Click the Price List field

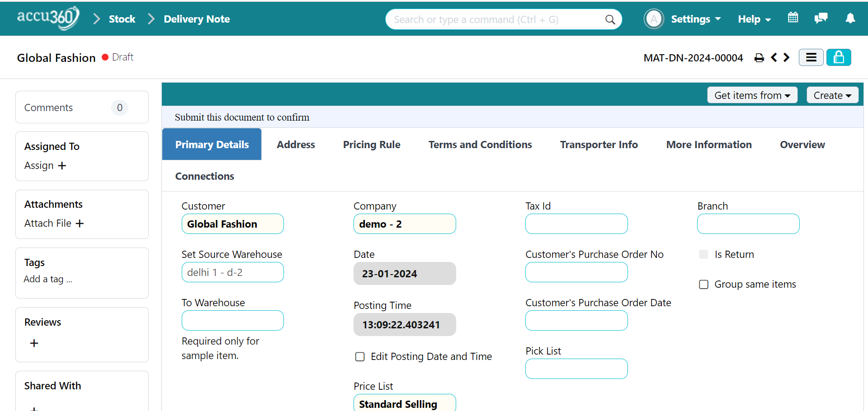(x=405, y=403)
